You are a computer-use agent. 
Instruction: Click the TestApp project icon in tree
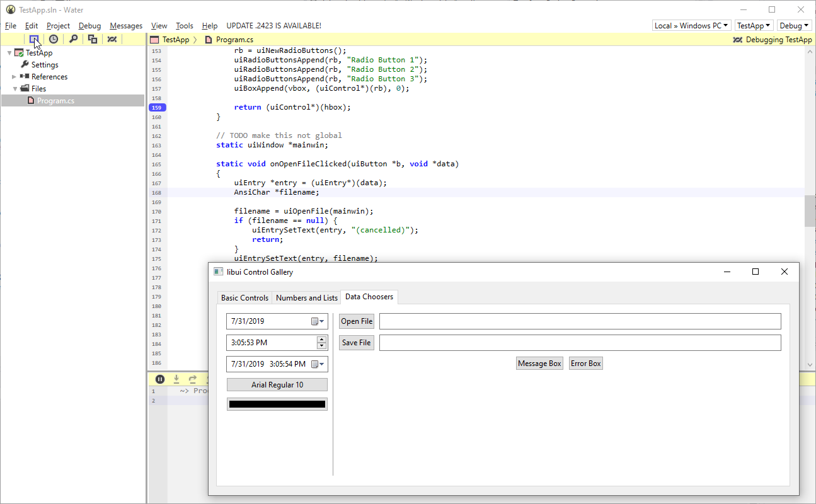20,53
